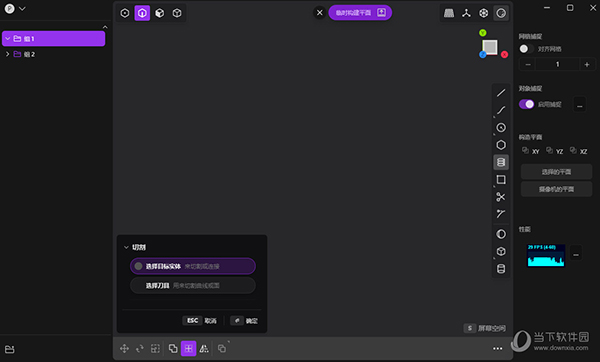Collapse the 切割 dialog section chevron
The image size is (600, 362).
tap(126, 247)
